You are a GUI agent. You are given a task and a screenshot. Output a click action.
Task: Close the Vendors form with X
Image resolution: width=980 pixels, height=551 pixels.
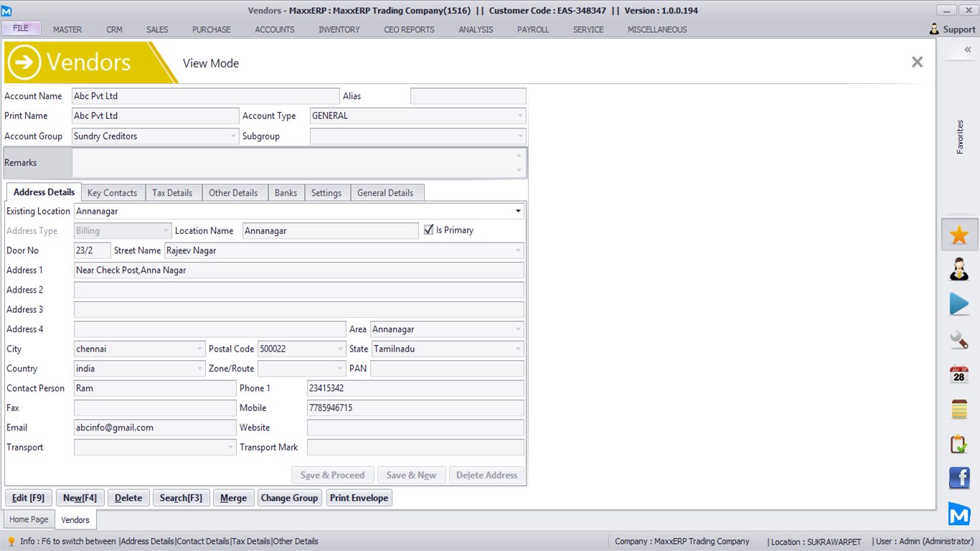click(x=917, y=62)
